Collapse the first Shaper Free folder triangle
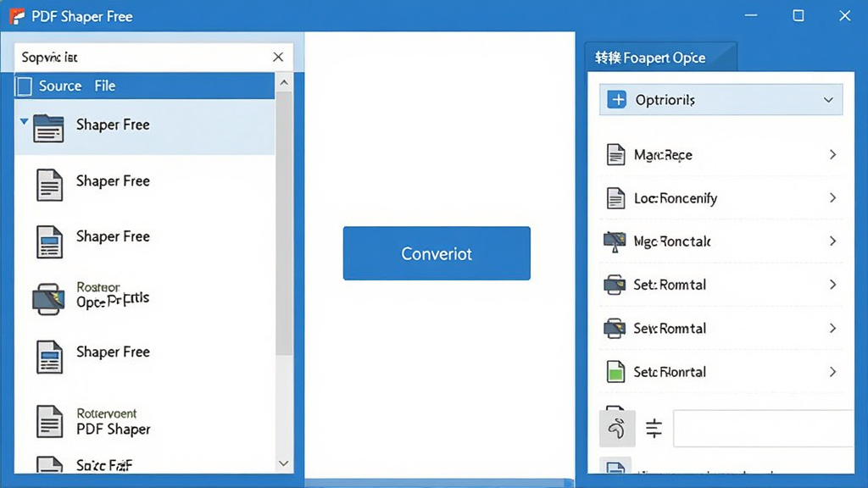This screenshot has width=868, height=488. (x=24, y=121)
